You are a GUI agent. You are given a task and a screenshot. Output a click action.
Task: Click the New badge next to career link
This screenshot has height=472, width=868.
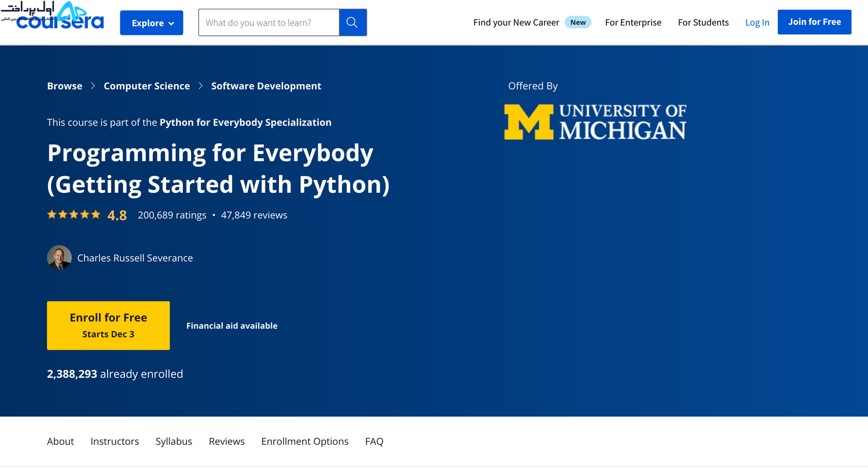[x=578, y=23]
